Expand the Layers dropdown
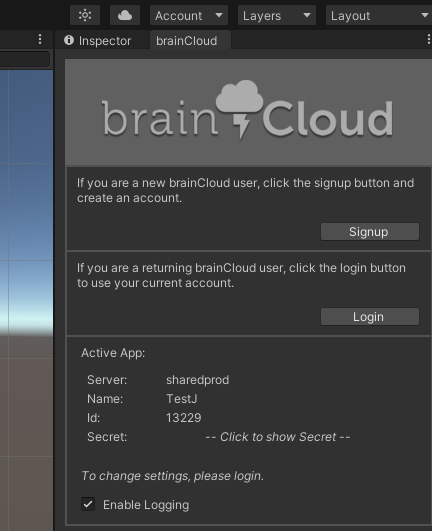 [x=277, y=15]
